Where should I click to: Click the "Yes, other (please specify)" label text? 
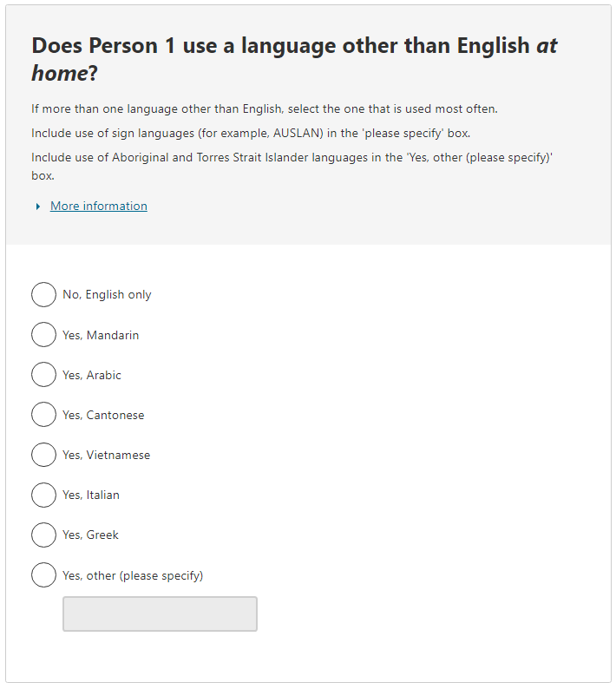tap(133, 575)
